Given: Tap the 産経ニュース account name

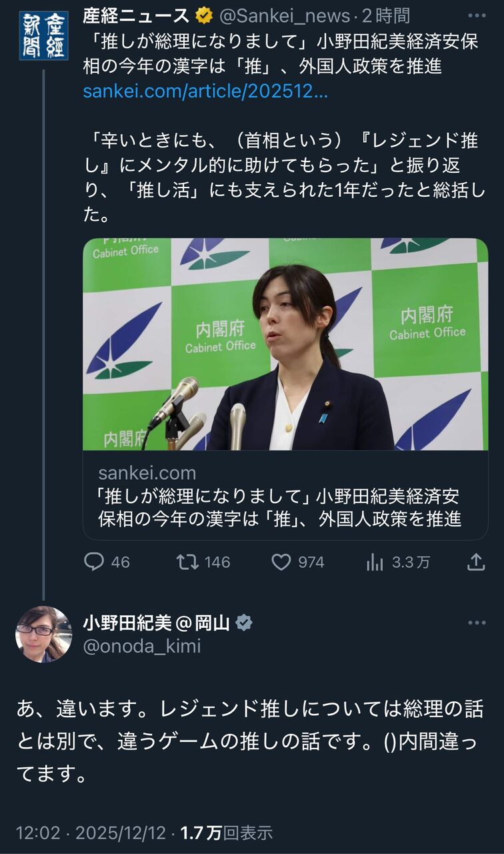Looking at the screenshot, I should (137, 15).
